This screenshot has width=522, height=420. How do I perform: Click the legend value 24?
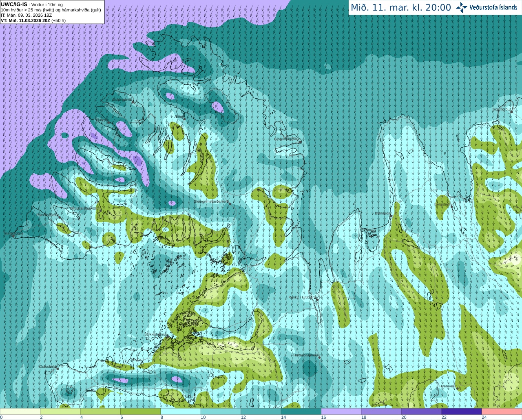(484, 417)
